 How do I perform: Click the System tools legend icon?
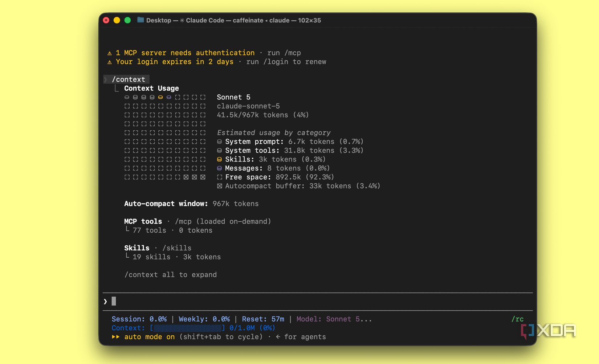219,151
